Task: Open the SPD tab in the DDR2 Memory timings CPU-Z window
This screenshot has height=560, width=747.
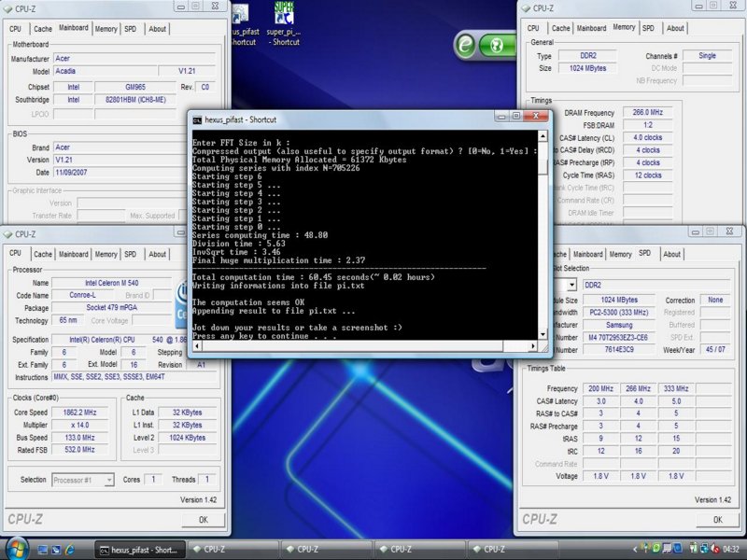Action: (648, 28)
